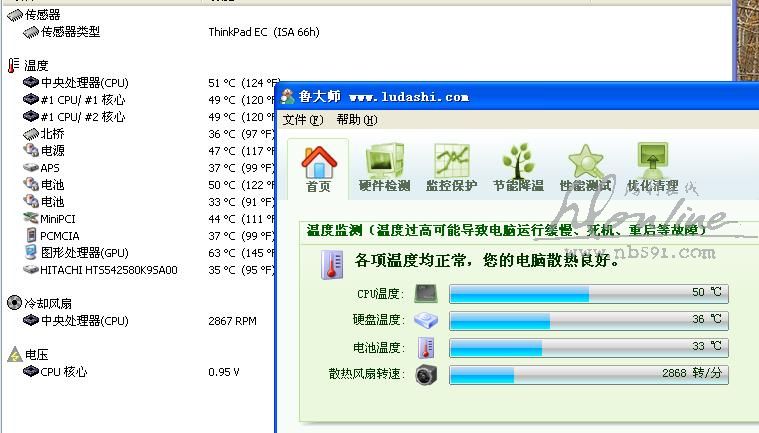Click the #1 CPU/ #2 核心 icon
Image resolution: width=759 pixels, height=433 pixels.
pyautogui.click(x=31, y=116)
